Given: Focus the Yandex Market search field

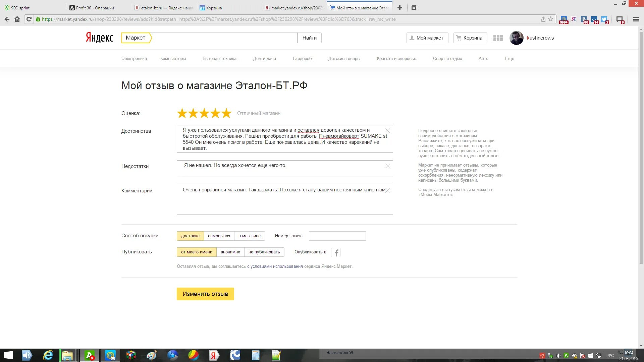Looking at the screenshot, I should pyautogui.click(x=224, y=38).
